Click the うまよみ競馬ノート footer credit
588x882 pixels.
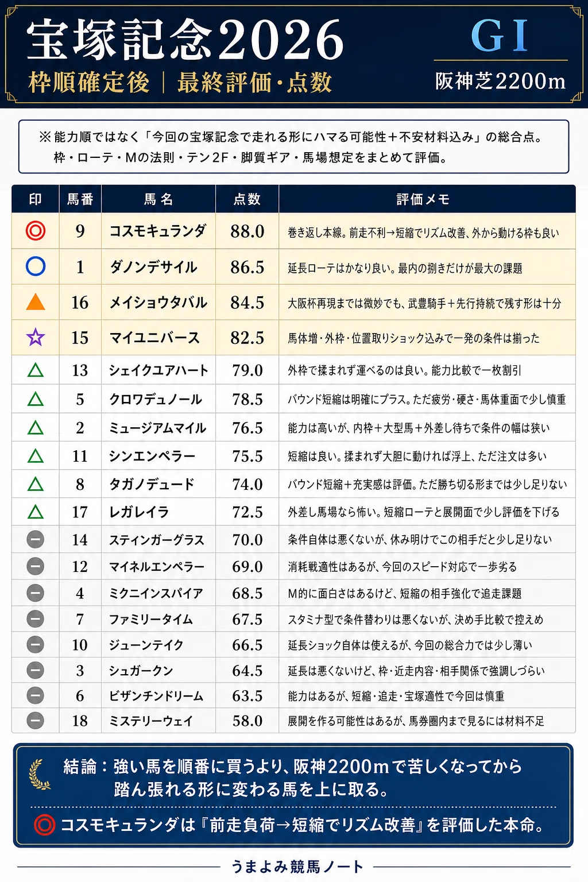tap(297, 866)
